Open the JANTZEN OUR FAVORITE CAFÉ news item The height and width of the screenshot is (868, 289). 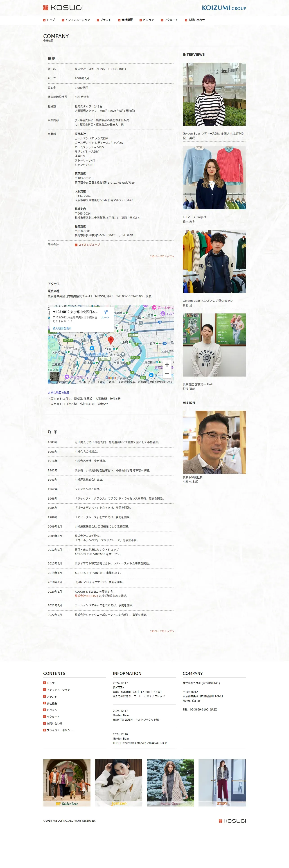coord(139,690)
